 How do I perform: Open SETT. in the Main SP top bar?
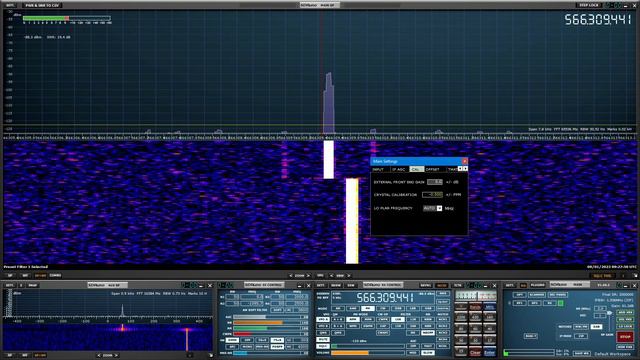[x=10, y=5]
